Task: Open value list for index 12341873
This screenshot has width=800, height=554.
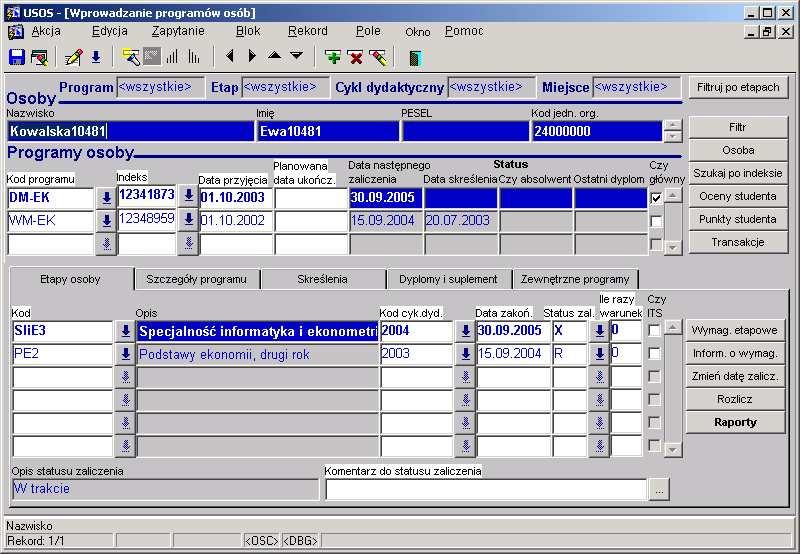Action: (x=188, y=195)
